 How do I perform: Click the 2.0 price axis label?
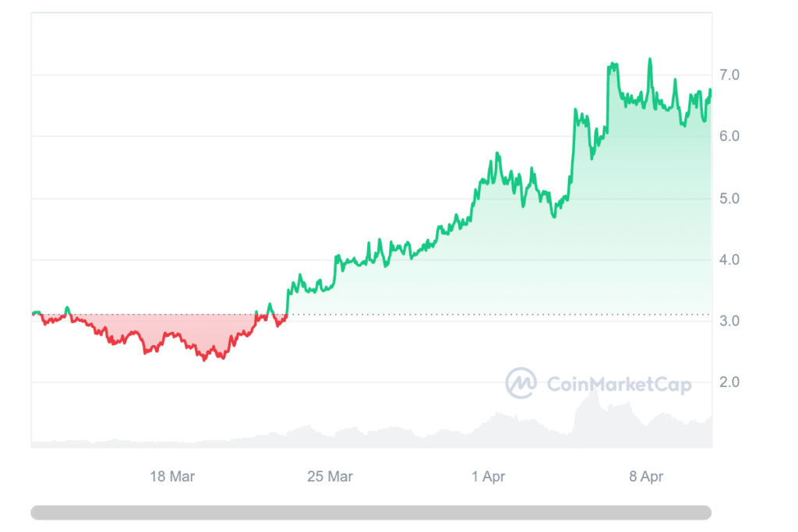pos(730,382)
